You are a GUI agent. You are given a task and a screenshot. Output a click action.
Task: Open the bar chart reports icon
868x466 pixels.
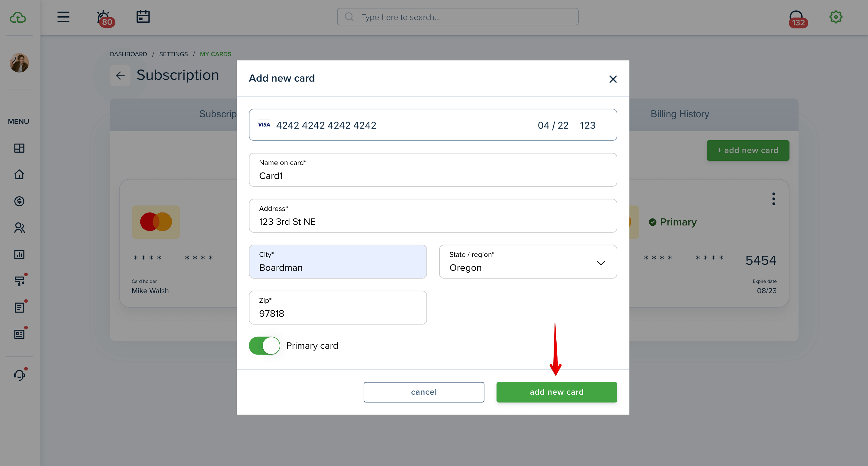click(x=19, y=254)
